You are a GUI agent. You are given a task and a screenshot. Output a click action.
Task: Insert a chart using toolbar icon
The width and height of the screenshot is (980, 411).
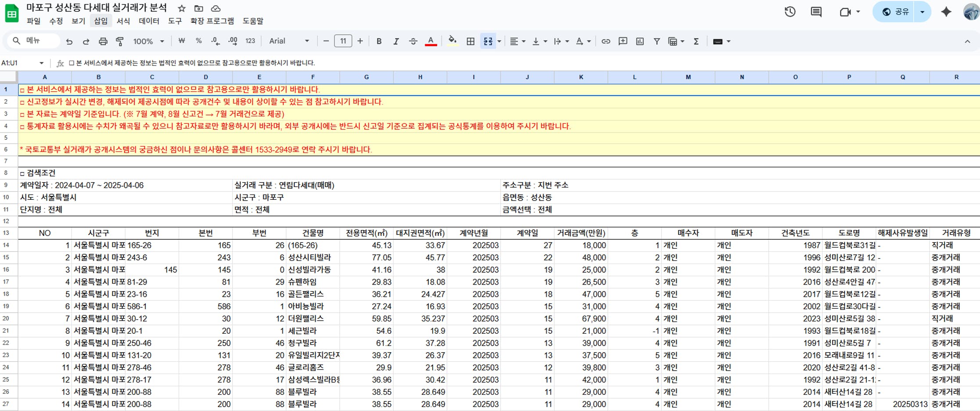[x=640, y=41]
